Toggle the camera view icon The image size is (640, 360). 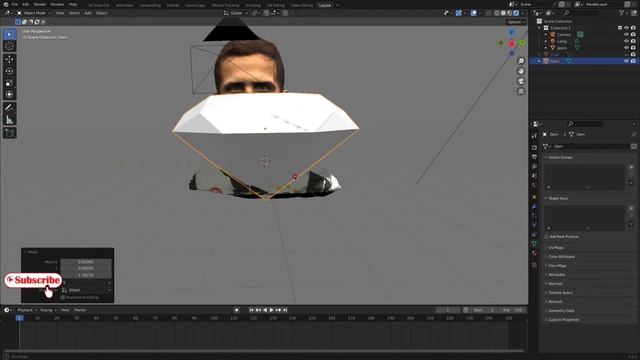point(521,81)
